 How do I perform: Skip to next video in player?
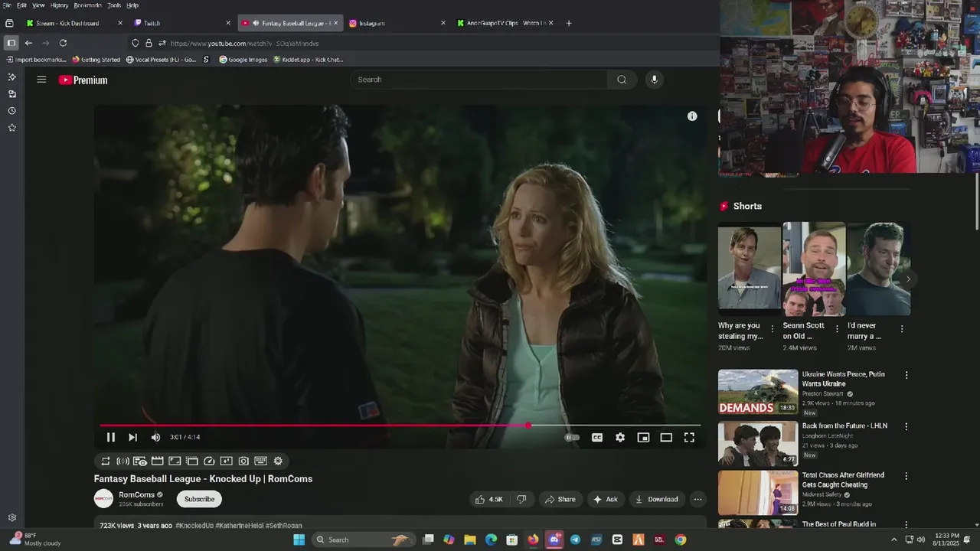(132, 437)
